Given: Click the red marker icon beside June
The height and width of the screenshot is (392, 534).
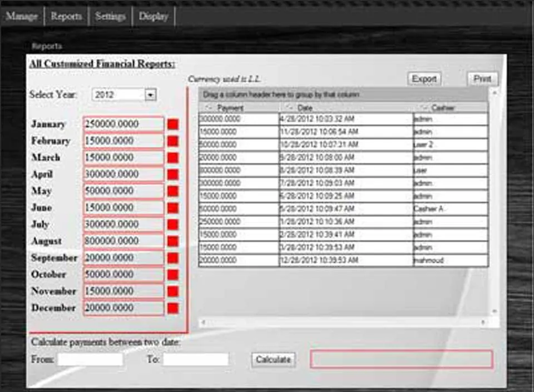Looking at the screenshot, I should click(x=173, y=207).
